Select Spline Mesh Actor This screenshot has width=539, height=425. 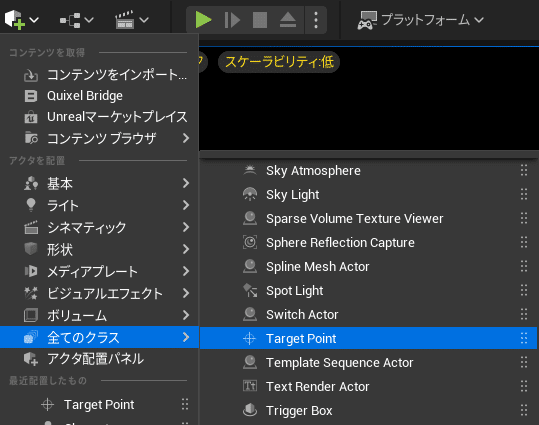coord(368,267)
